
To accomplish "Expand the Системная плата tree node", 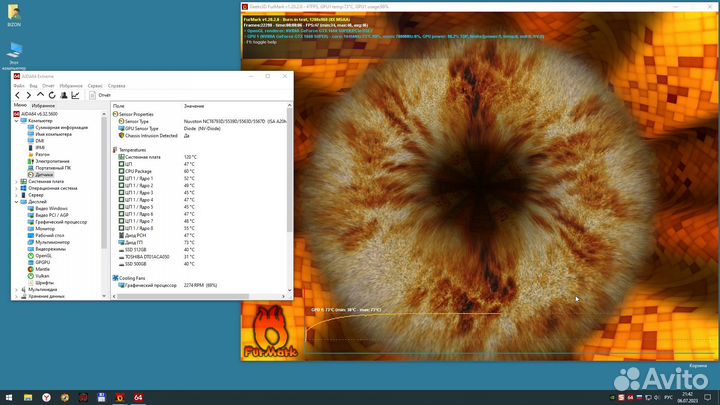I will 17,181.
